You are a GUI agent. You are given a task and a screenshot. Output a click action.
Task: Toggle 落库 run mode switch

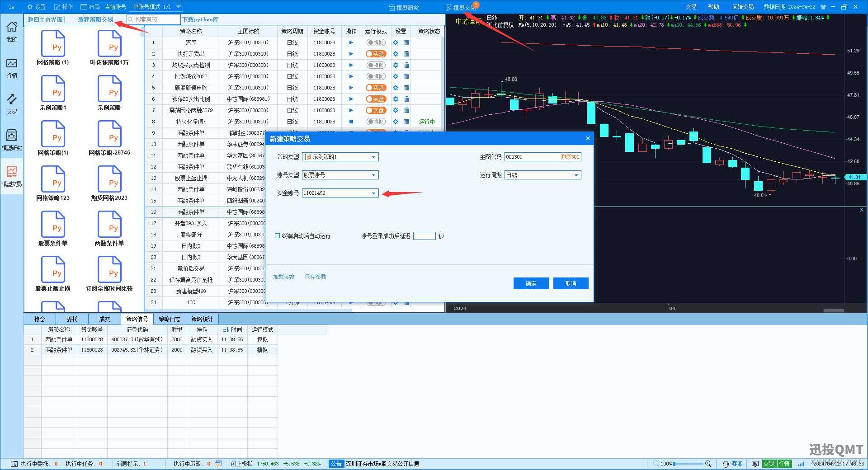376,42
